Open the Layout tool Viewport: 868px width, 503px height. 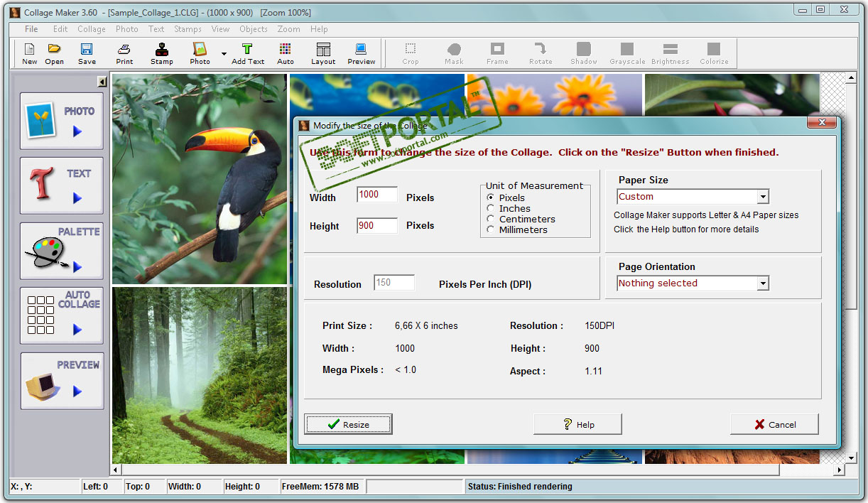(x=323, y=53)
